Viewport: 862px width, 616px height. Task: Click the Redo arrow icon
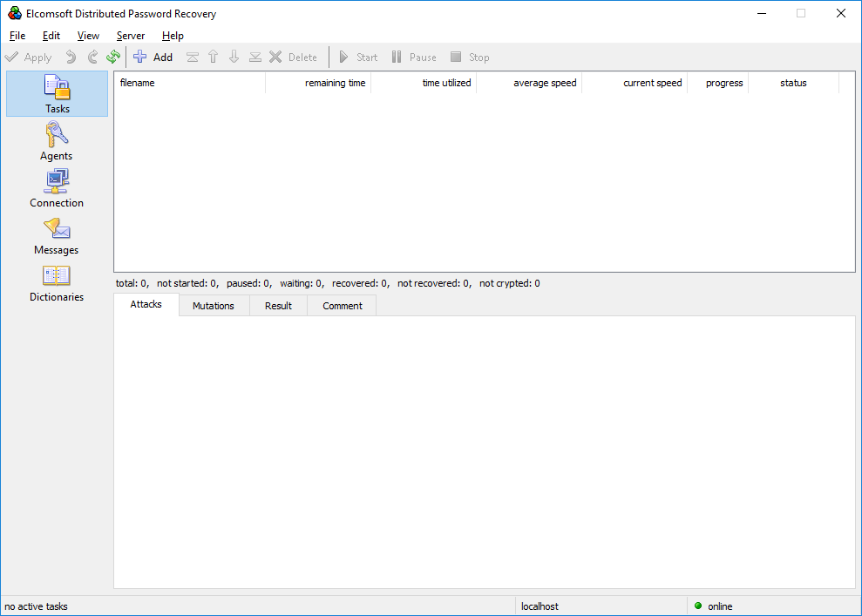92,58
